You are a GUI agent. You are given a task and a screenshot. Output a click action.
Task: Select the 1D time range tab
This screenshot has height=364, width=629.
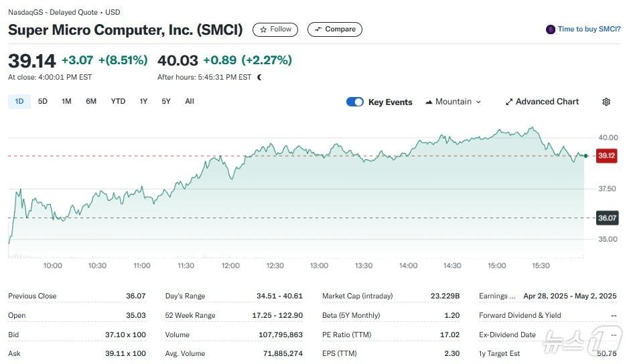tap(19, 102)
